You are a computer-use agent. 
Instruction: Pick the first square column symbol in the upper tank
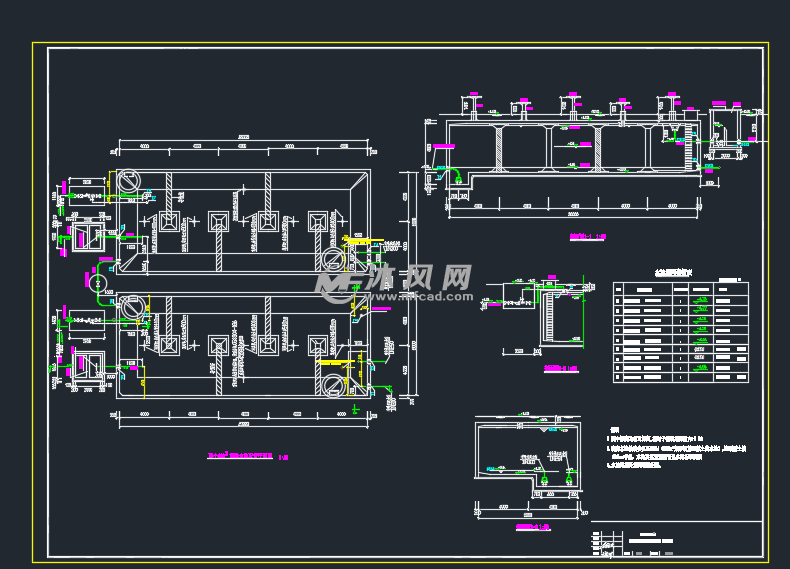pos(169,222)
